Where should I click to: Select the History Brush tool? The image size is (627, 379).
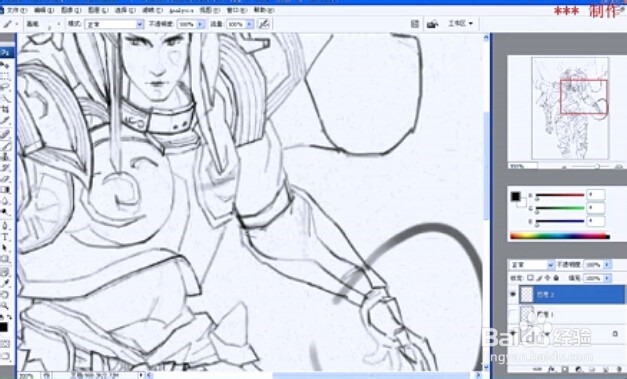point(6,168)
